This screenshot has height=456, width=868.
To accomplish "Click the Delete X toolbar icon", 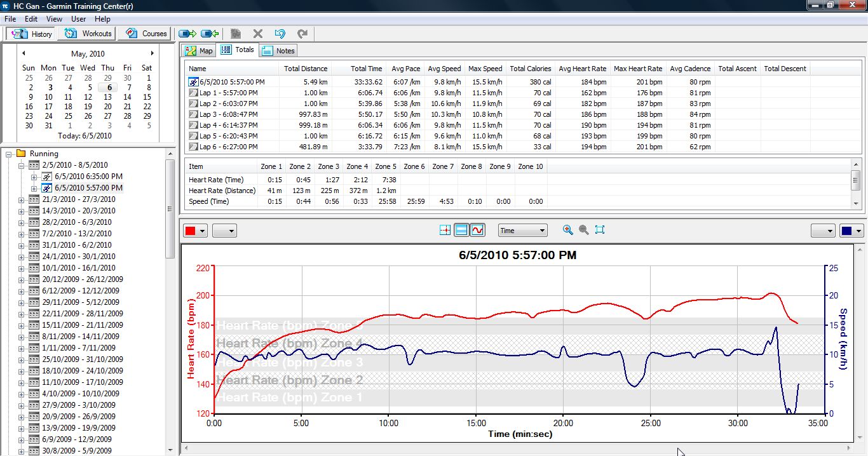I will tap(258, 34).
